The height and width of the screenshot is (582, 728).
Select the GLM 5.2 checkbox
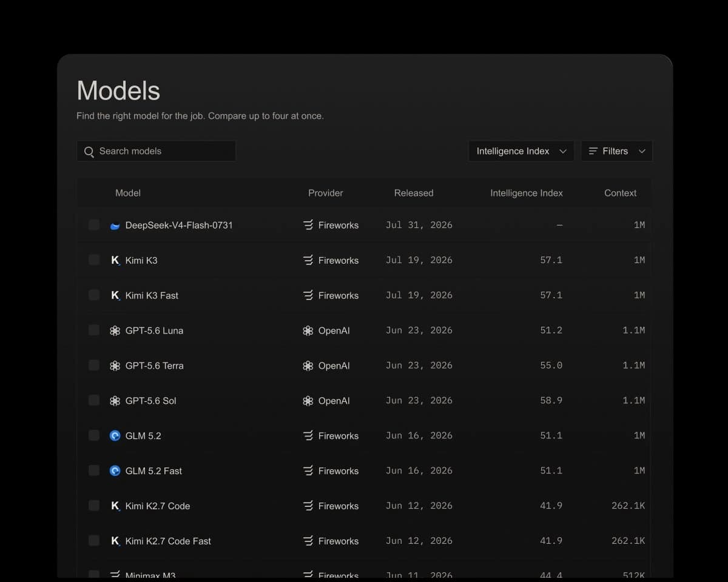[94, 435]
